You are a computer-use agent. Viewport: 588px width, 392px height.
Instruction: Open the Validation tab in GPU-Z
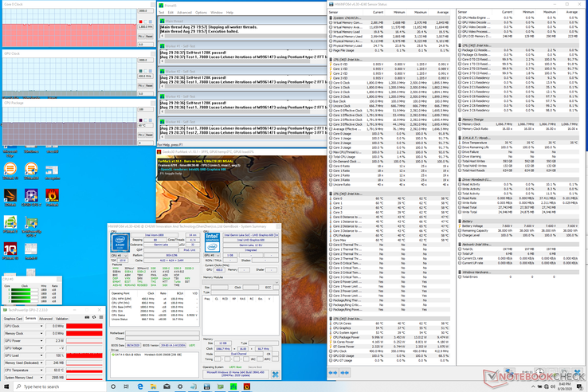pyautogui.click(x=62, y=319)
